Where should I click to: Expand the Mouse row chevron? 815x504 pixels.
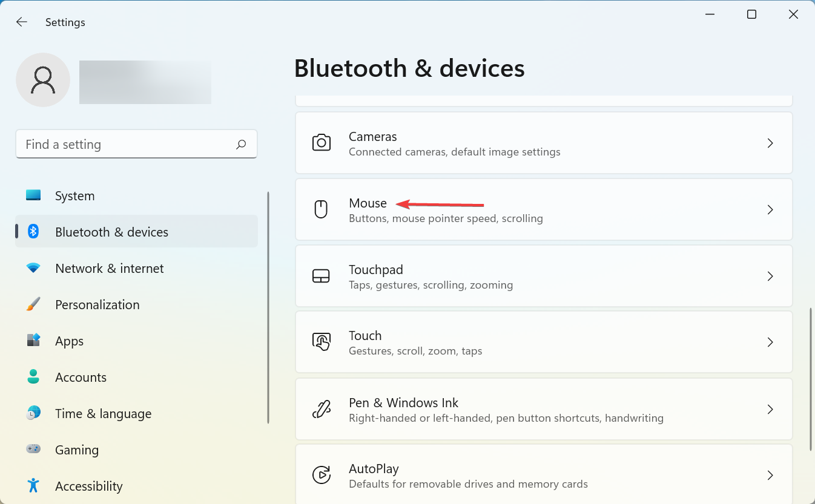[770, 209]
